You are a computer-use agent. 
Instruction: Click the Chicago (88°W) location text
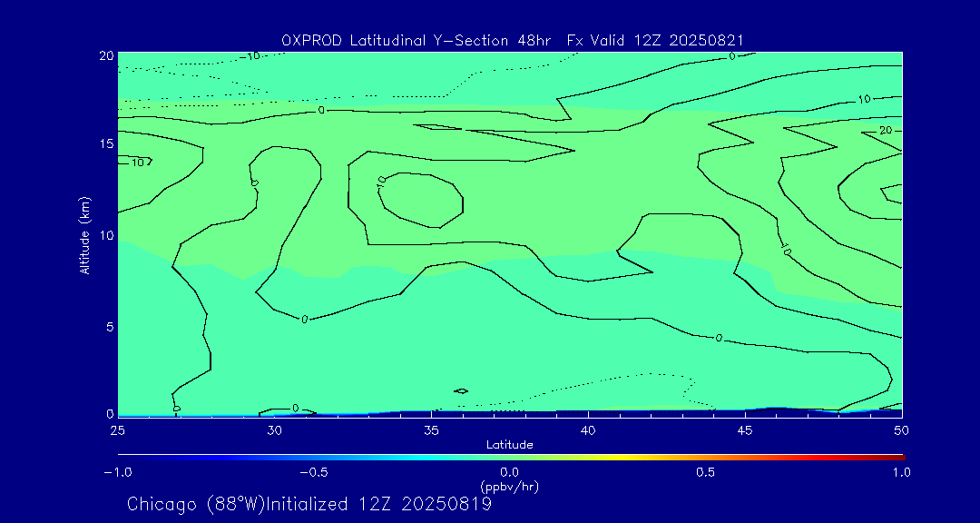point(196,504)
